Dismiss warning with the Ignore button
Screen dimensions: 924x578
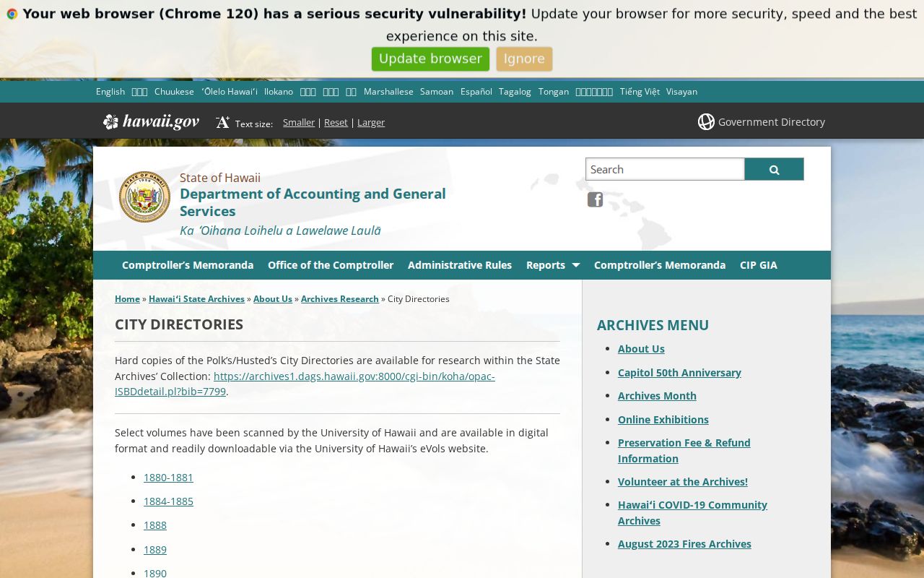pyautogui.click(x=524, y=59)
